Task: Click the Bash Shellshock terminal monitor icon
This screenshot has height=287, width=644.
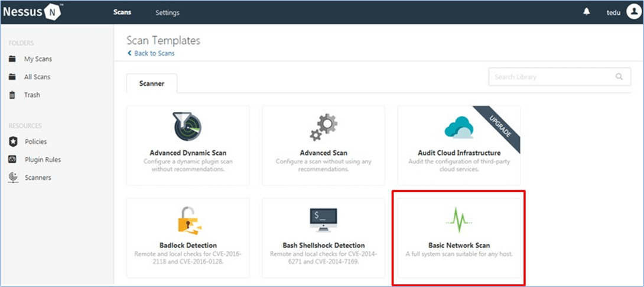Action: (323, 221)
